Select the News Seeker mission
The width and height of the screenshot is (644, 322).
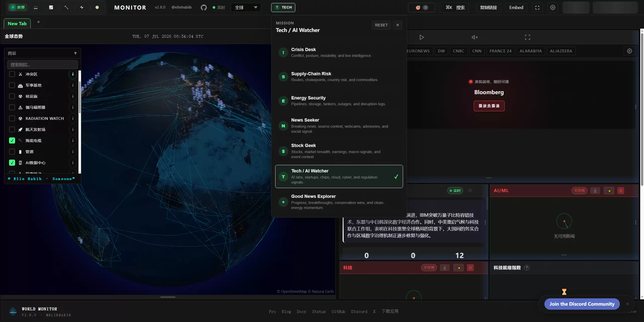coord(339,126)
